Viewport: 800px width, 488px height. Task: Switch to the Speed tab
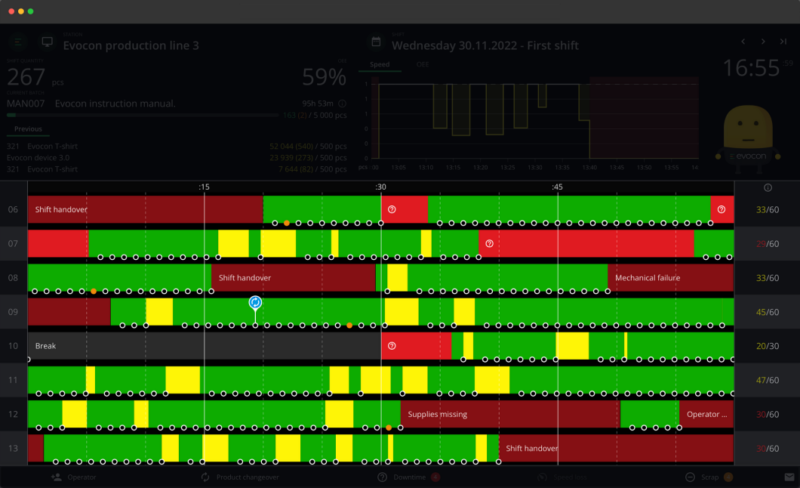tap(380, 65)
